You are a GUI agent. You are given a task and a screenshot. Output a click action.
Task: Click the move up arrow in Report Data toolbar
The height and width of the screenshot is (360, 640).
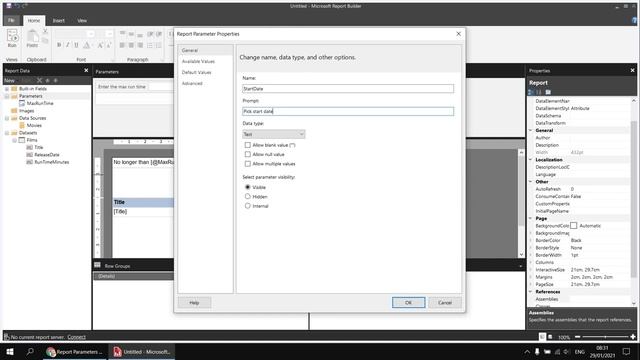(x=48, y=80)
